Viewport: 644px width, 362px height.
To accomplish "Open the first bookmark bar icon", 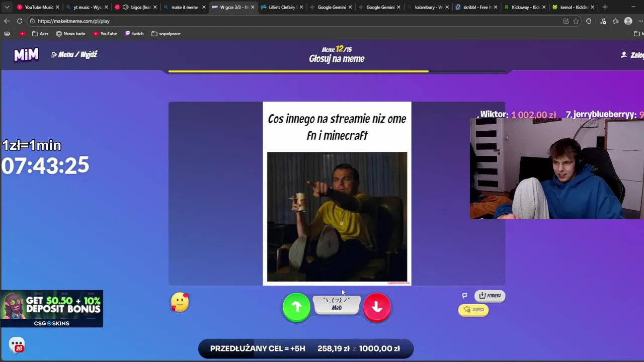I will click(7, 34).
